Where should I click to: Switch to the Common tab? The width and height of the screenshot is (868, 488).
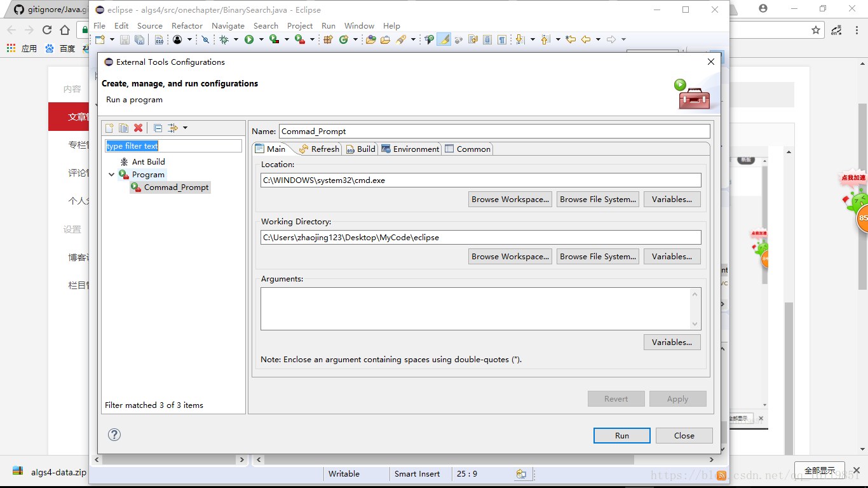[468, 149]
